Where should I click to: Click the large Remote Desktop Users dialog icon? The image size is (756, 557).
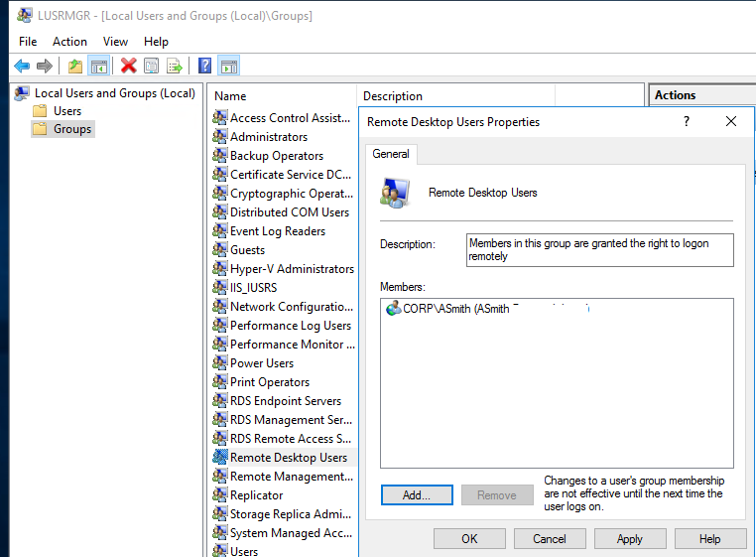pos(395,193)
